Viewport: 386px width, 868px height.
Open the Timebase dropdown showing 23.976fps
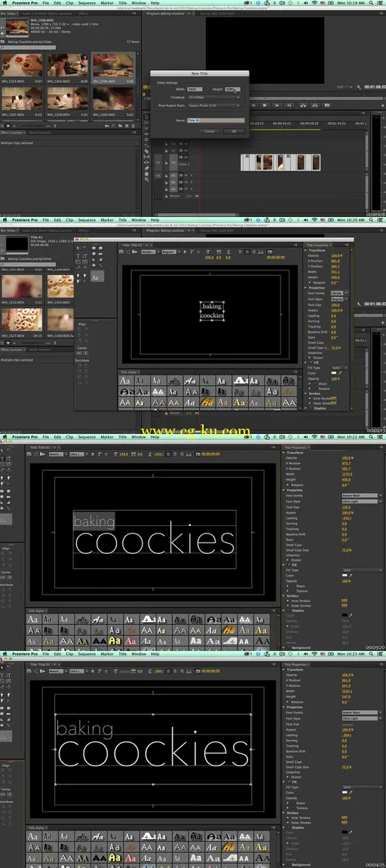click(x=214, y=97)
